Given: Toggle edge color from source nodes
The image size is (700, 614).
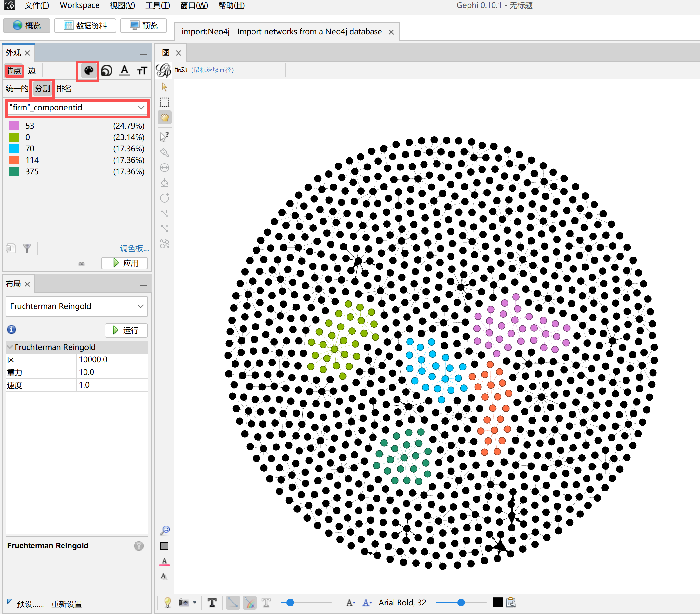Looking at the screenshot, I should click(x=250, y=603).
